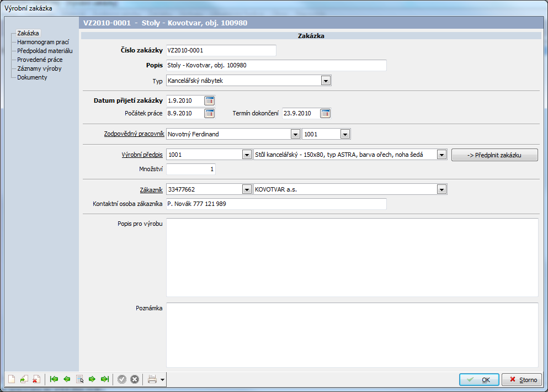Click the find record icon
The image size is (548, 392).
79,379
